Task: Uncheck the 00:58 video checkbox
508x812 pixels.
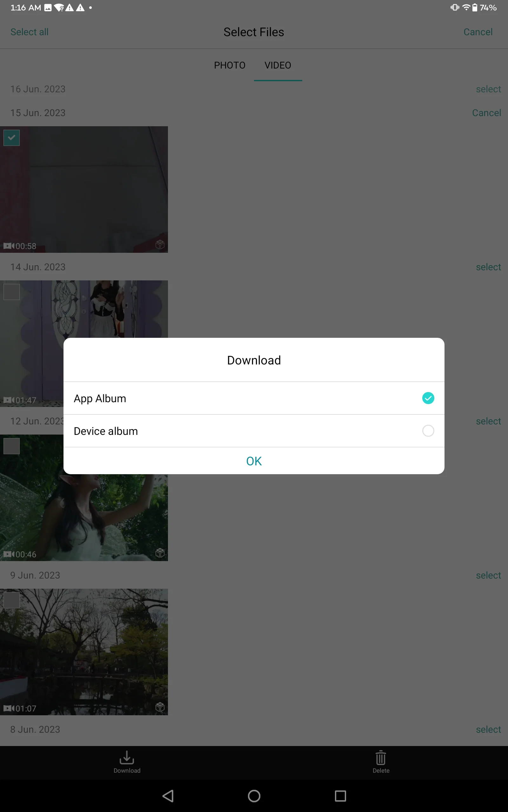Action: pyautogui.click(x=11, y=138)
